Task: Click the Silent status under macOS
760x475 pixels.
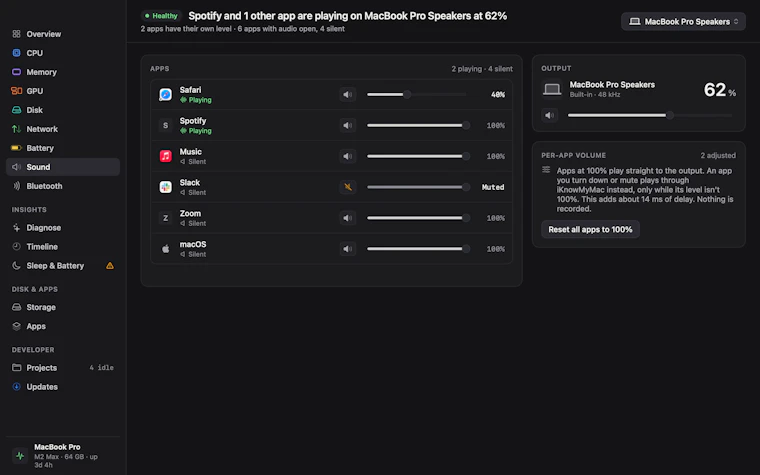Action: point(193,254)
